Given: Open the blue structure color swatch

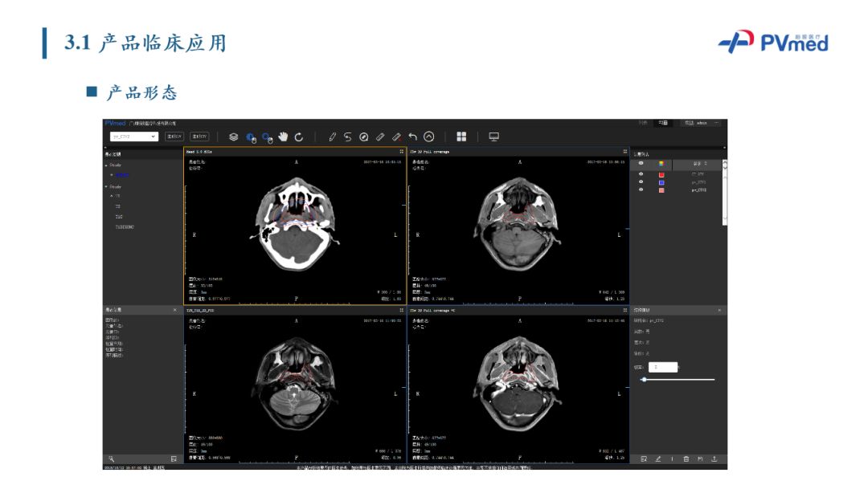Looking at the screenshot, I should click(661, 182).
